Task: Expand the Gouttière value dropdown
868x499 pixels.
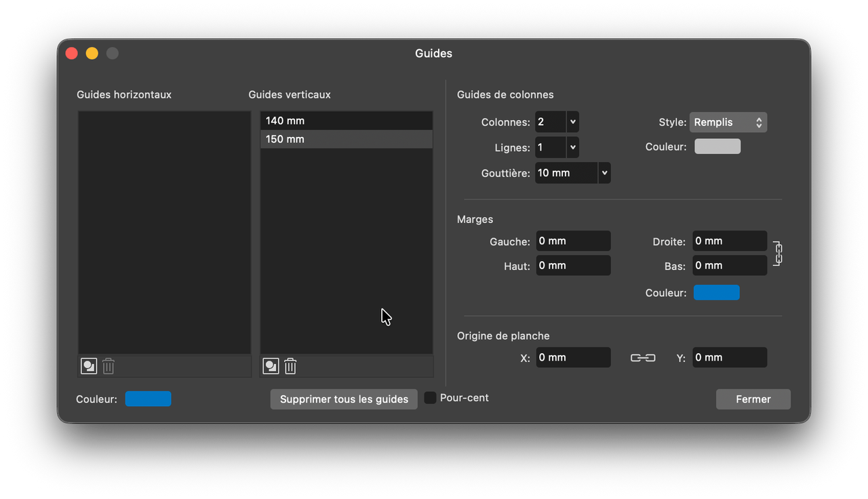Action: pyautogui.click(x=603, y=172)
